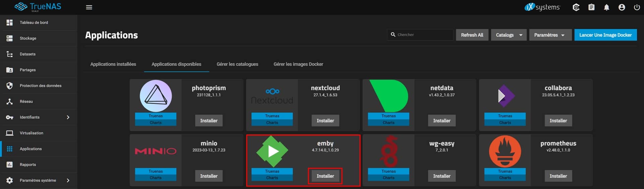Select the photoprism app thumbnail
The width and height of the screenshot is (644, 189).
point(156,96)
